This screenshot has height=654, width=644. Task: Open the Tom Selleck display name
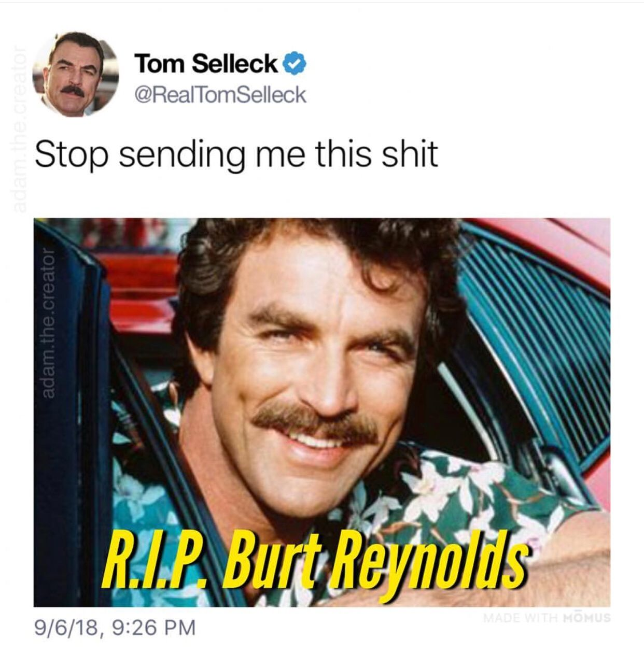206,63
